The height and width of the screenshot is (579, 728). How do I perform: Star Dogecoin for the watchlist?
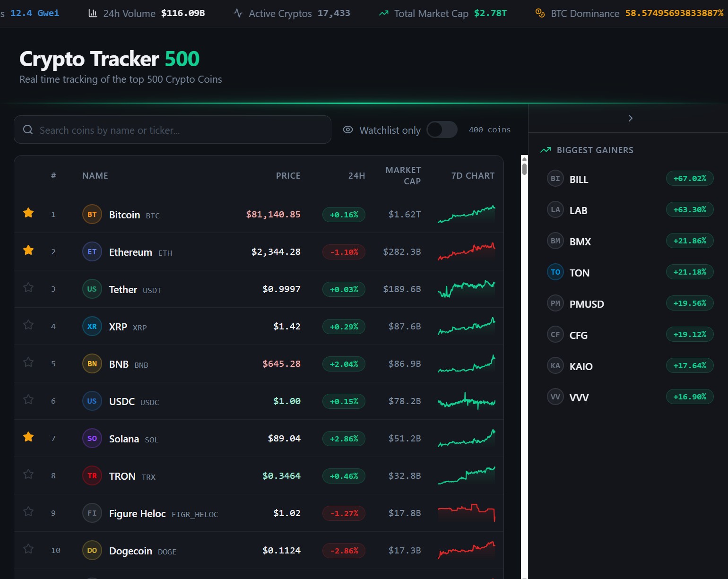click(x=28, y=549)
